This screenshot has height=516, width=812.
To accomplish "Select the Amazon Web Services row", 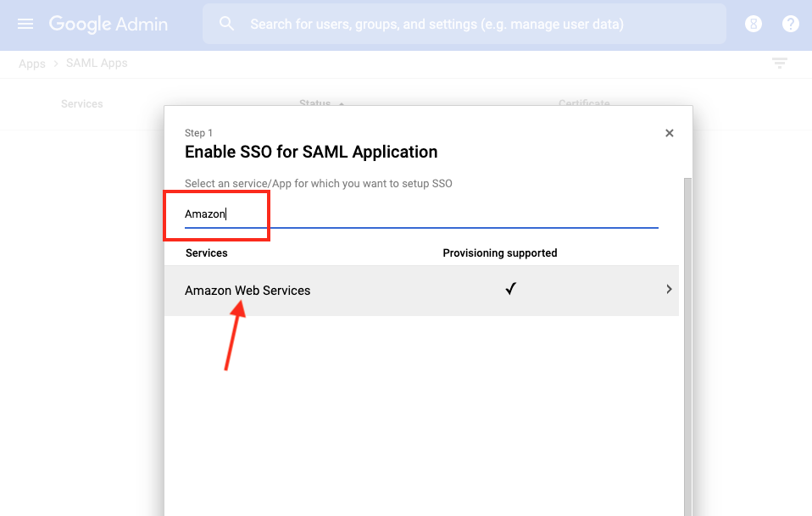I will click(x=421, y=291).
